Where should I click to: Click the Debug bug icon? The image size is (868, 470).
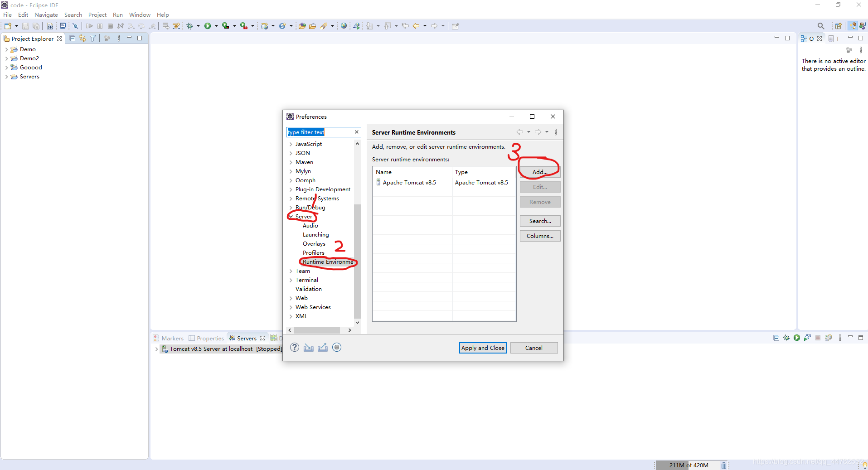pos(190,26)
